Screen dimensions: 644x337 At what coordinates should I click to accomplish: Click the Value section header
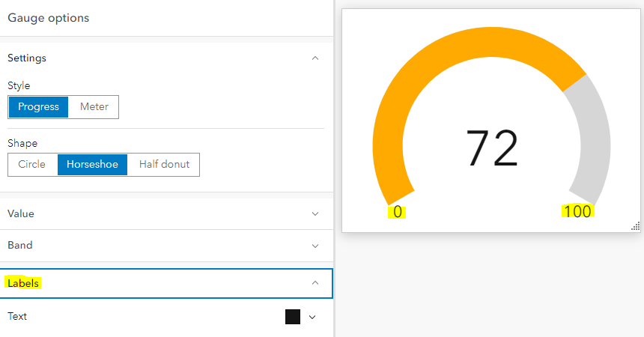click(21, 213)
